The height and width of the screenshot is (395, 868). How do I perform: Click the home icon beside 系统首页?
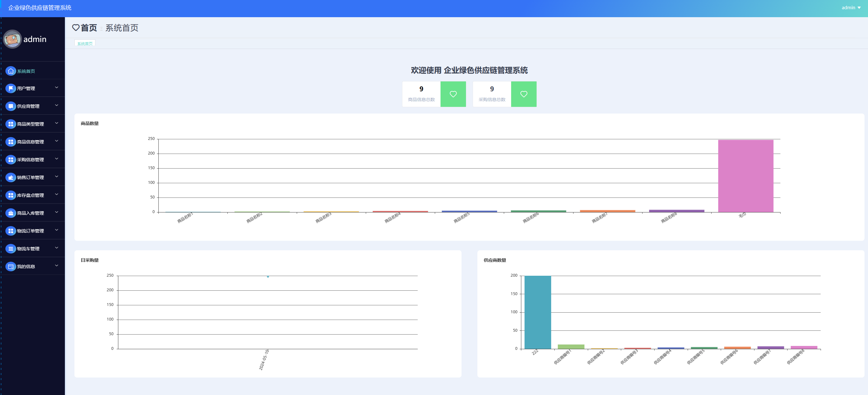pyautogui.click(x=11, y=71)
